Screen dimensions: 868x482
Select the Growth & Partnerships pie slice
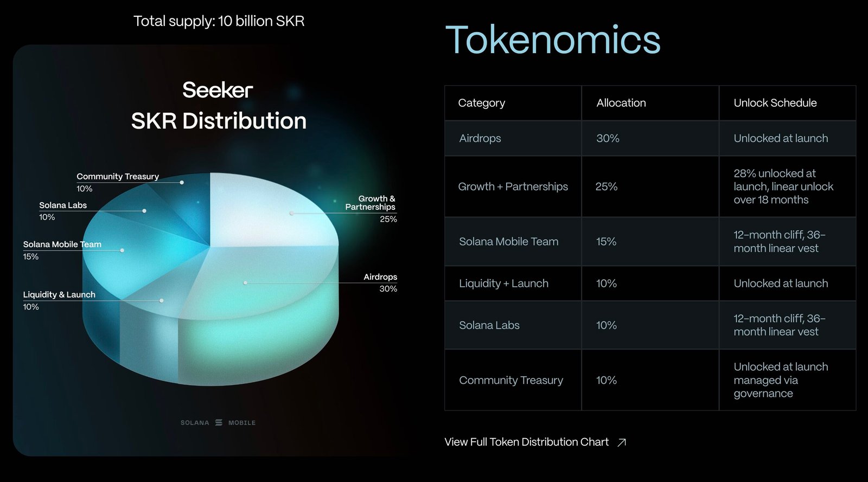[271, 211]
